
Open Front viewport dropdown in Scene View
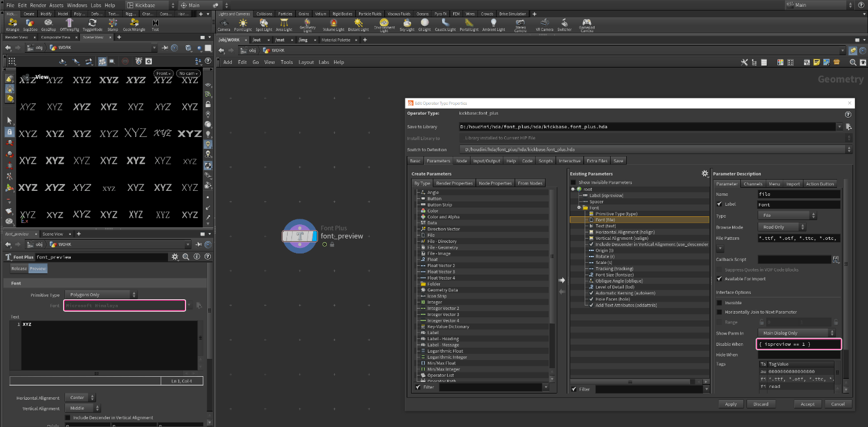click(x=163, y=73)
